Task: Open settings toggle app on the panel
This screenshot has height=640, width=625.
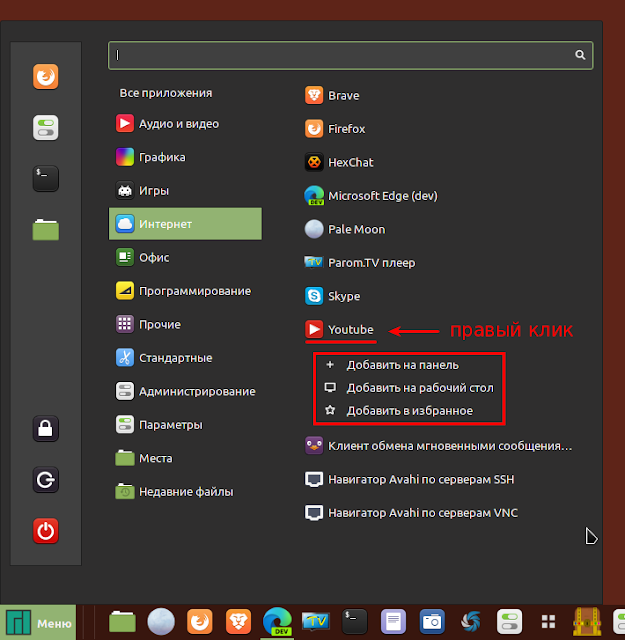Action: point(509,622)
